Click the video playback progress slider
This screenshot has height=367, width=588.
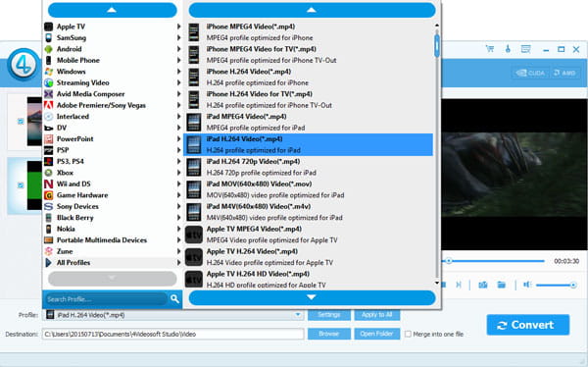(x=493, y=261)
